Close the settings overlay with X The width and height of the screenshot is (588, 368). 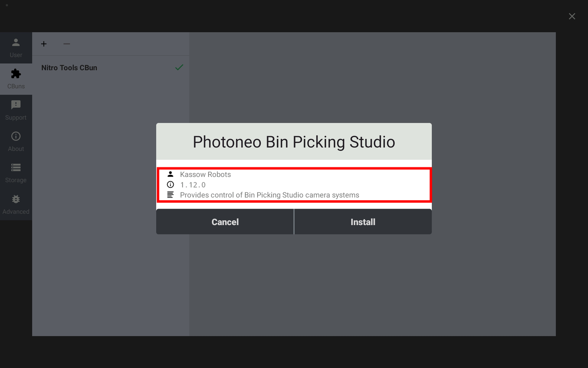[x=572, y=16]
